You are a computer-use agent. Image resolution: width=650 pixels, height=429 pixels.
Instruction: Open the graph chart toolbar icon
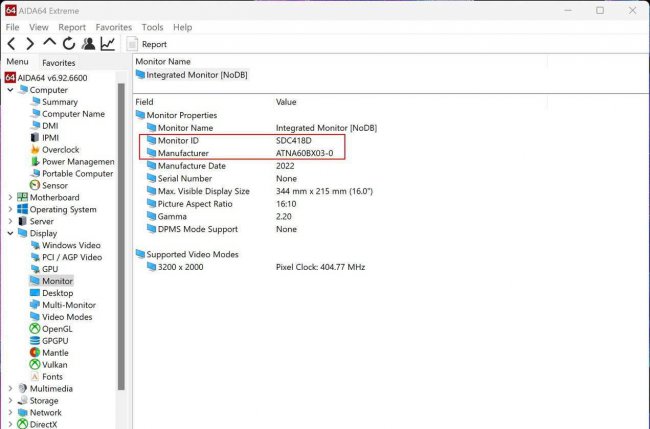(108, 44)
